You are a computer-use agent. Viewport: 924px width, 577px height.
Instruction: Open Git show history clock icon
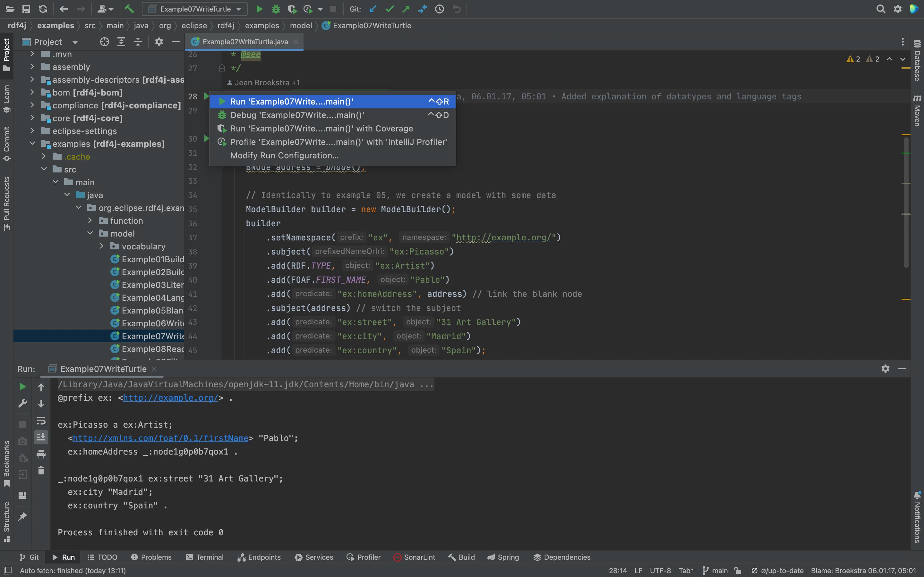440,9
